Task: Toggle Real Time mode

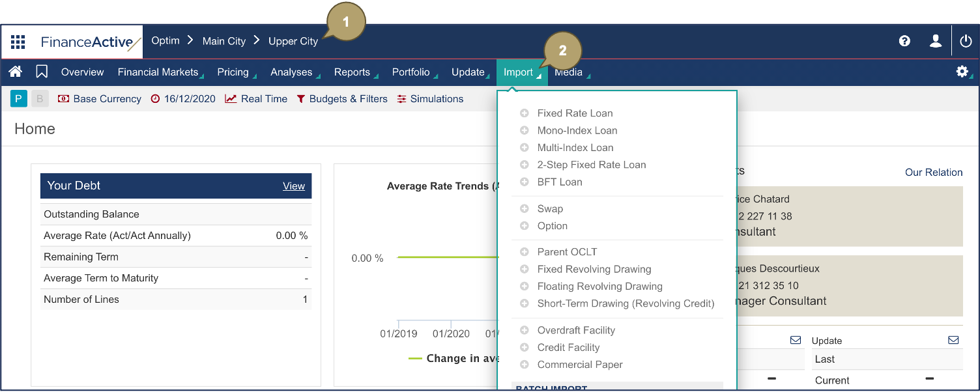Action: (256, 99)
